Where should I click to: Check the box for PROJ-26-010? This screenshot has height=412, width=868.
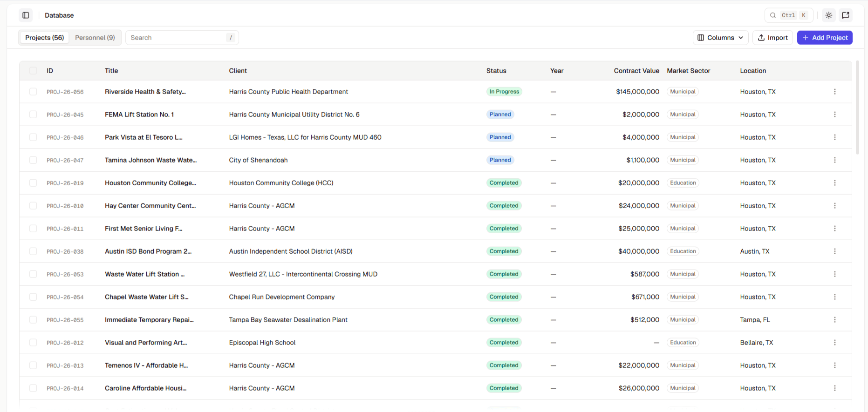(33, 206)
